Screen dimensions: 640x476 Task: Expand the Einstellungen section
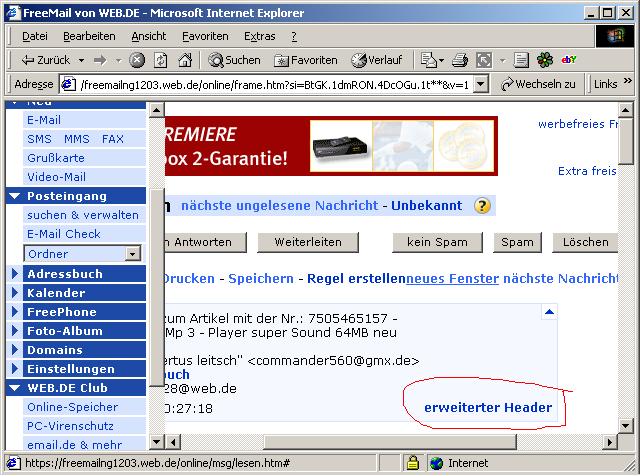(15, 369)
